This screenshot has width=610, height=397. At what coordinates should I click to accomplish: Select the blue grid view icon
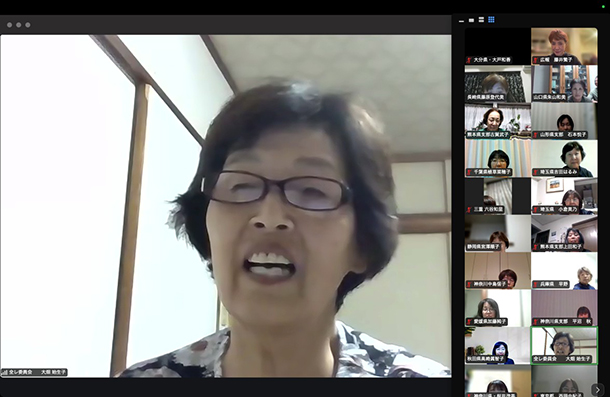pyautogui.click(x=491, y=20)
